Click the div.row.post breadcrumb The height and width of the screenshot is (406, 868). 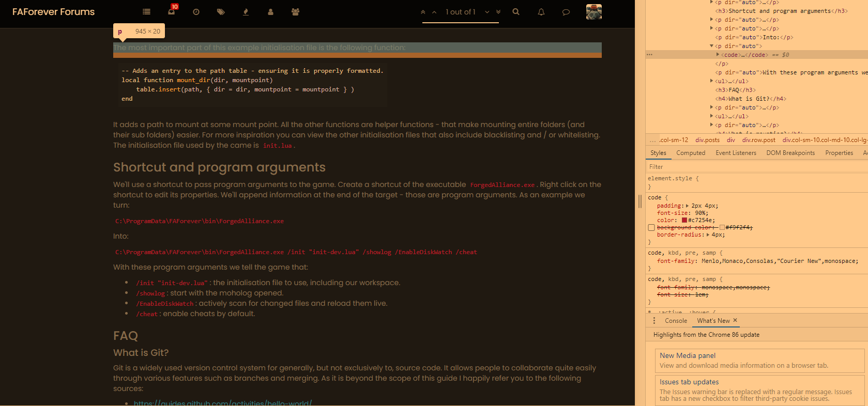pyautogui.click(x=759, y=140)
